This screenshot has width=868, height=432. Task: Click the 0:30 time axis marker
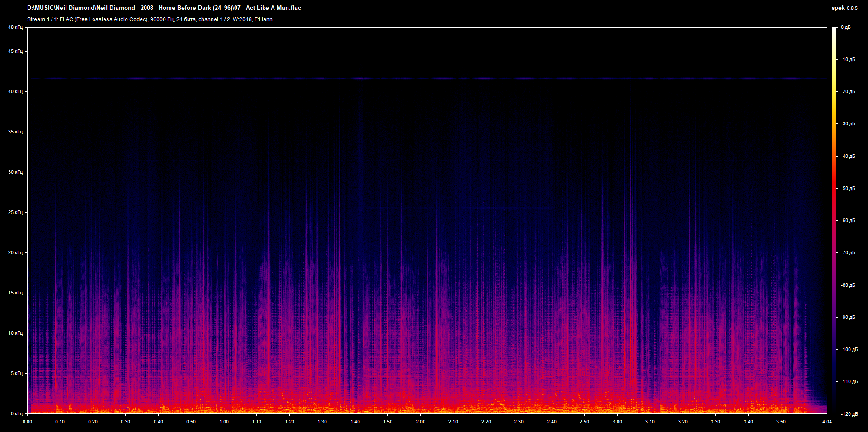point(125,422)
